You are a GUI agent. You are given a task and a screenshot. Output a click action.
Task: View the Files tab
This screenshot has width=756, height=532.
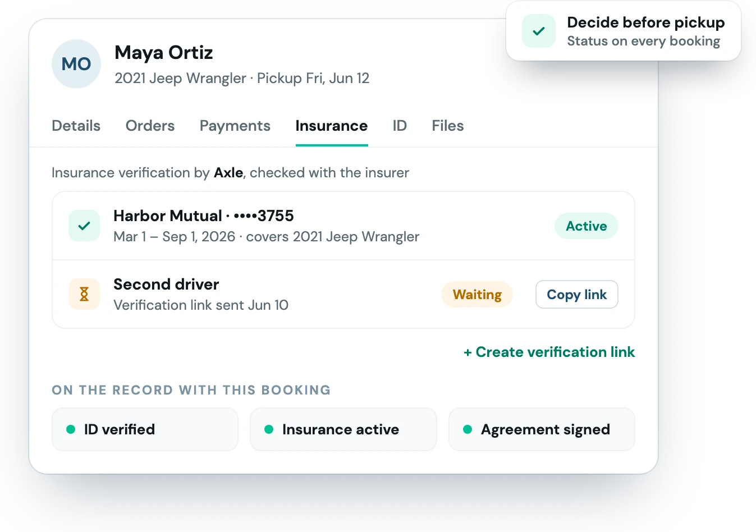pyautogui.click(x=448, y=126)
